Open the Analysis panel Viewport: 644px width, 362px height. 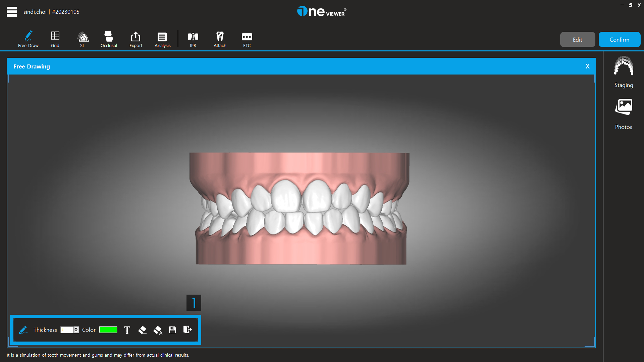162,39
